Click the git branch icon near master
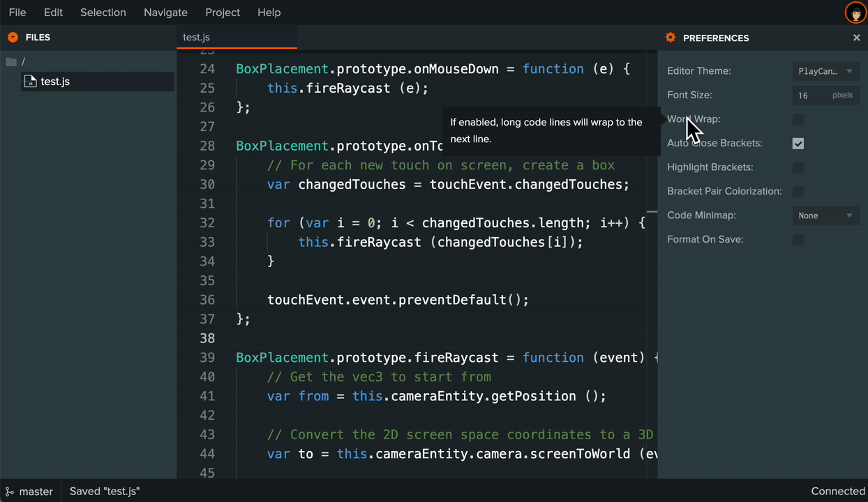This screenshot has height=502, width=868. pyautogui.click(x=10, y=491)
